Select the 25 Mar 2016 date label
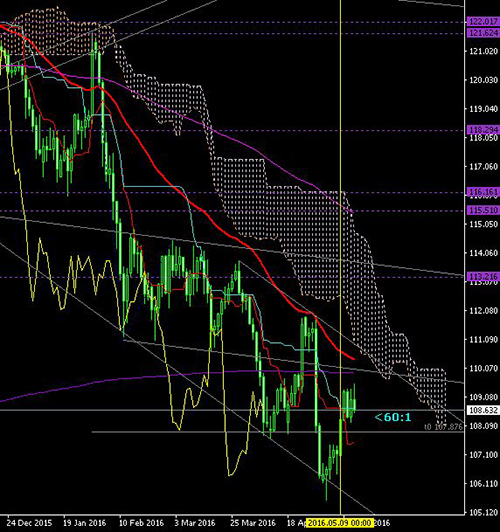This screenshot has width=500, height=532. pos(253,523)
